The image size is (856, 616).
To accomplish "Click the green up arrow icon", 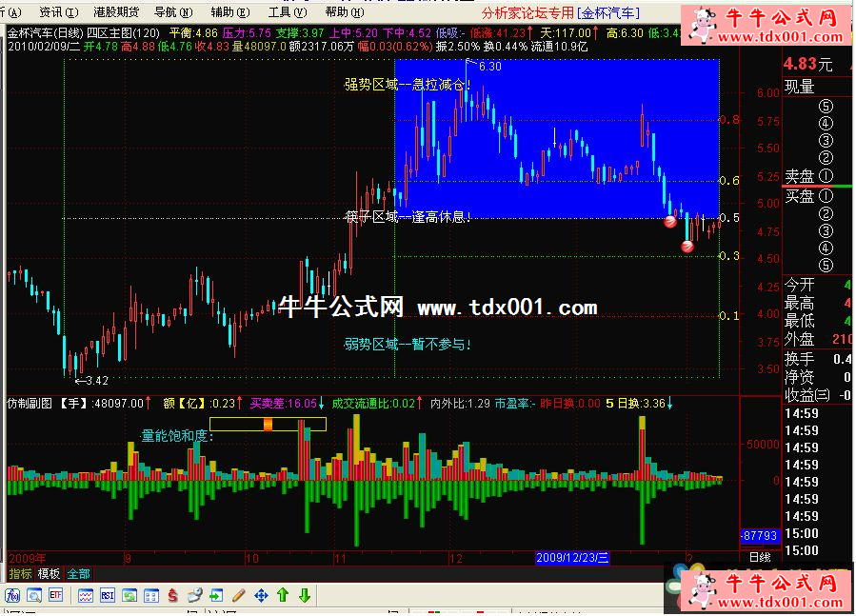I will click(283, 595).
